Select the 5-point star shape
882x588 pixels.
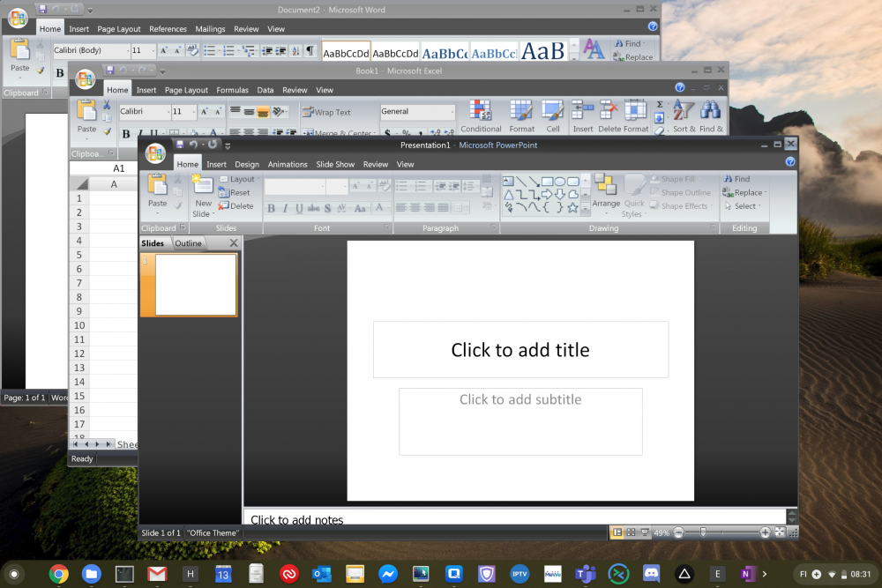[x=572, y=207]
